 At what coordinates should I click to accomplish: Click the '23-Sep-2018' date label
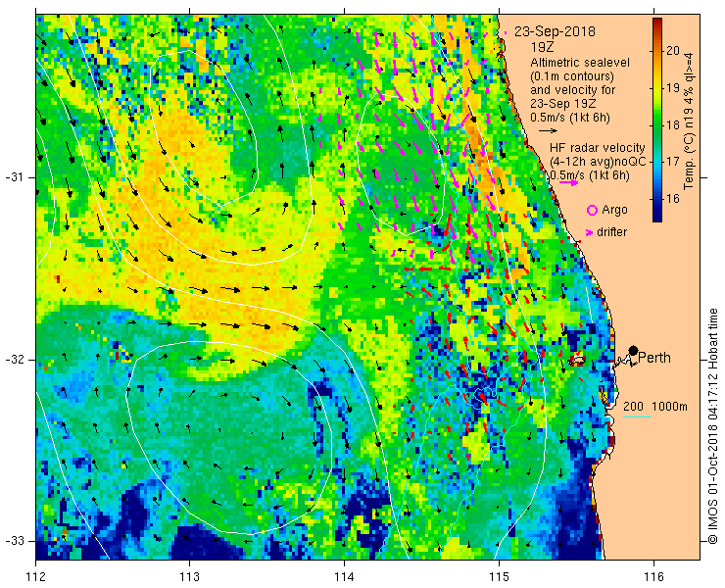[x=555, y=32]
